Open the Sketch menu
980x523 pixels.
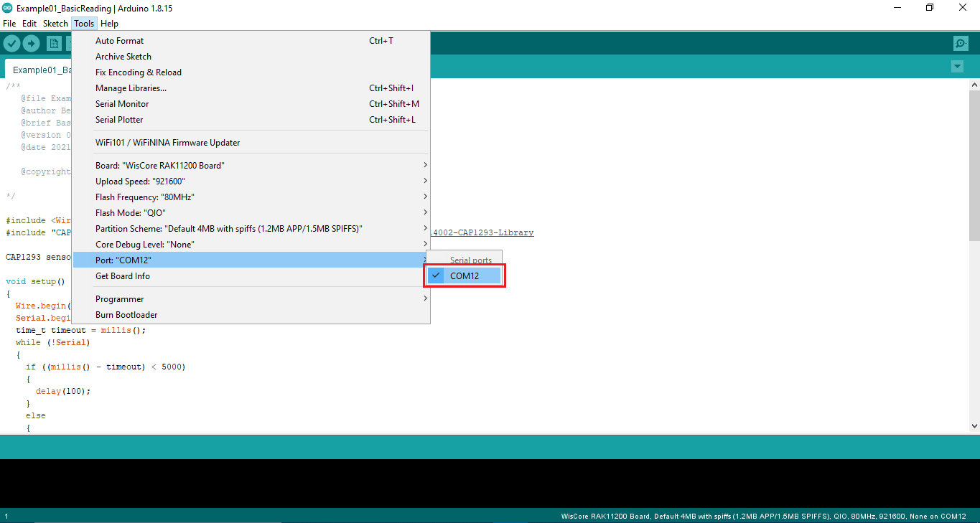[55, 24]
